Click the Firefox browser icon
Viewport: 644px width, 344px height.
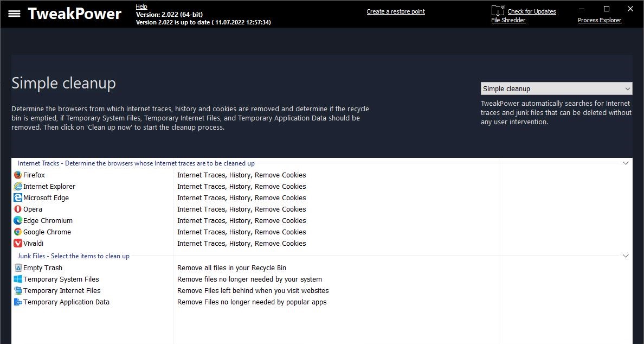(18, 175)
